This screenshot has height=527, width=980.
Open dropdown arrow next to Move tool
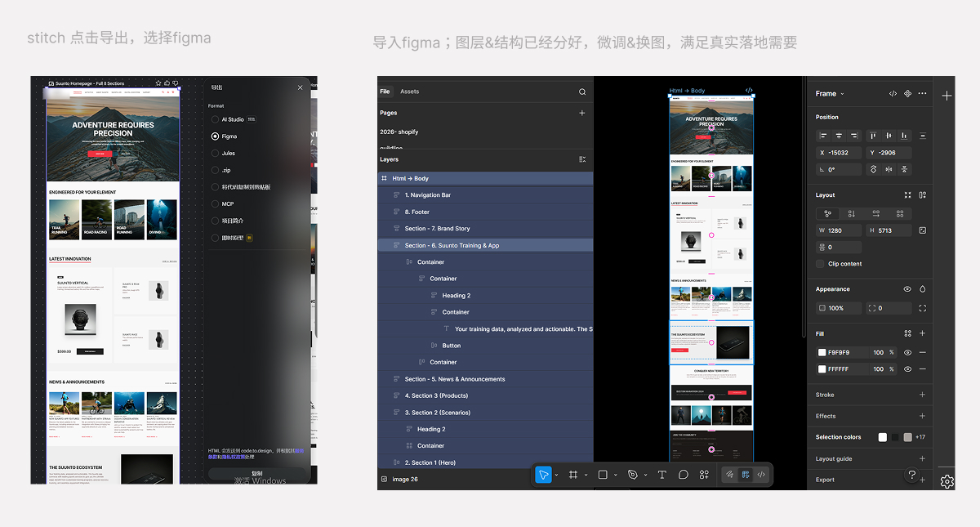[x=556, y=475]
